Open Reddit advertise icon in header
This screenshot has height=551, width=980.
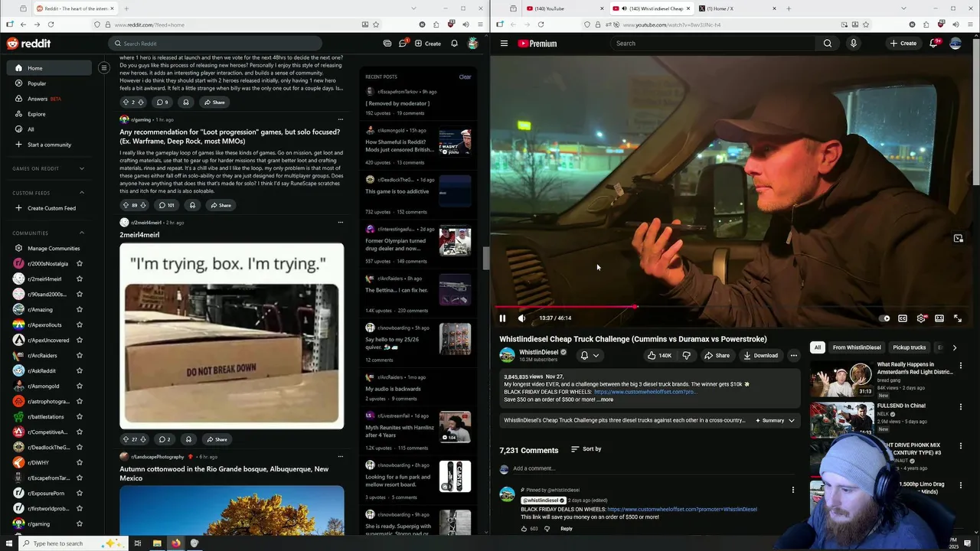pyautogui.click(x=387, y=44)
